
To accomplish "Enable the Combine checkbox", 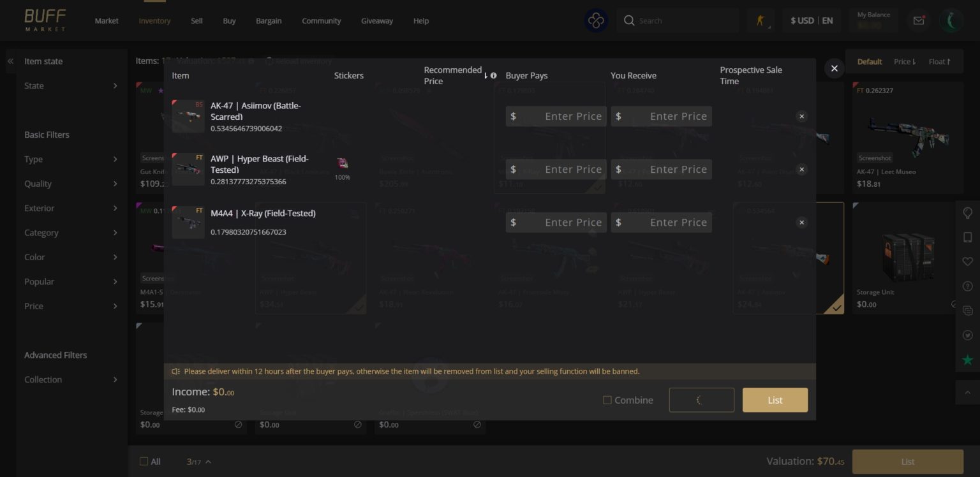I will [x=607, y=400].
